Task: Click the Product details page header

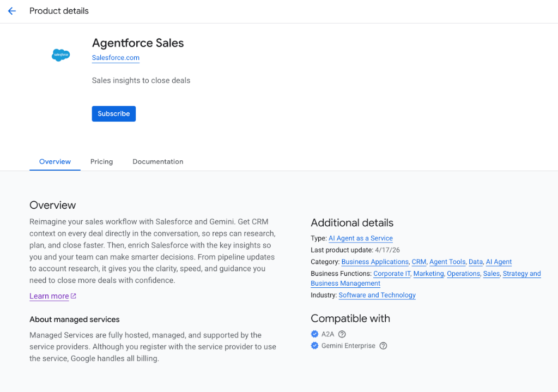Action: (59, 11)
